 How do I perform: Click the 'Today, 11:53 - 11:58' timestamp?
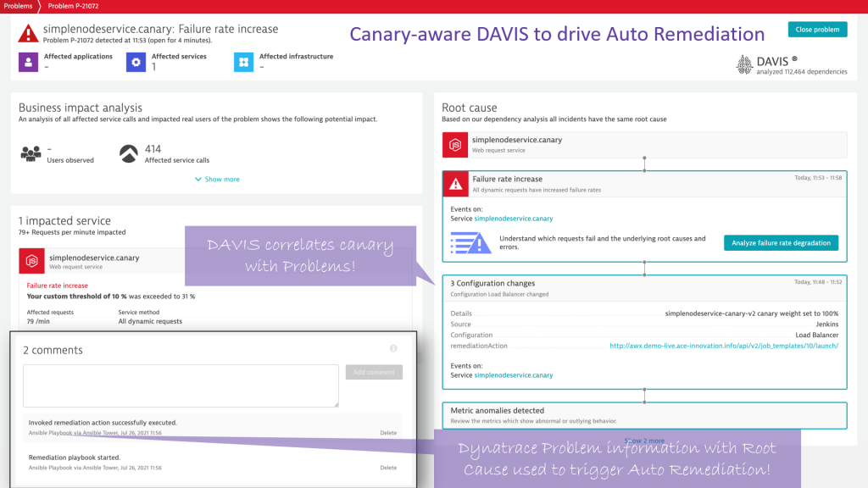click(x=818, y=178)
